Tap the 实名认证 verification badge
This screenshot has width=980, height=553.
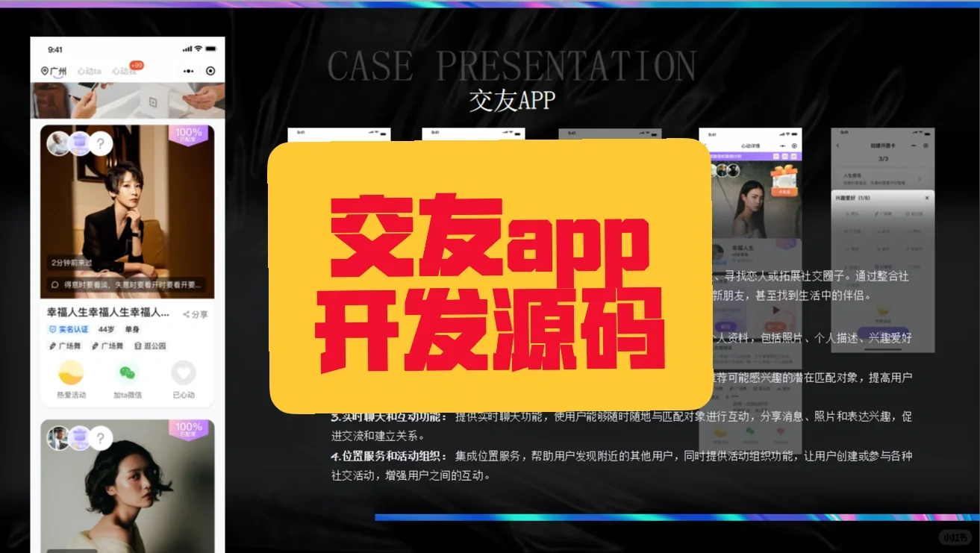(x=69, y=329)
